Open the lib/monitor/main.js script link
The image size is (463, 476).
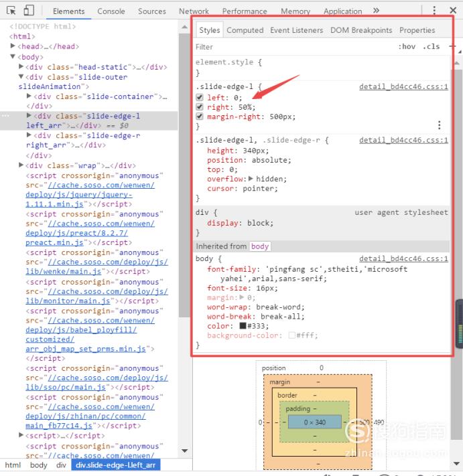point(96,296)
